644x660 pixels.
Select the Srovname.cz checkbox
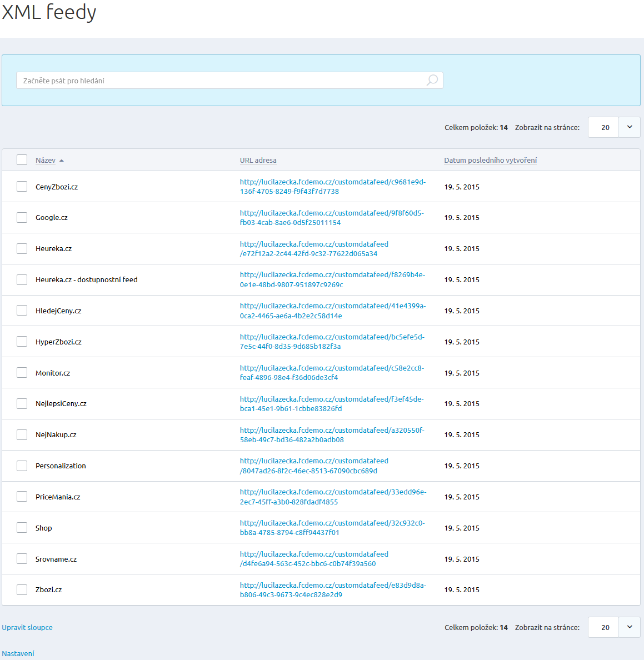22,559
